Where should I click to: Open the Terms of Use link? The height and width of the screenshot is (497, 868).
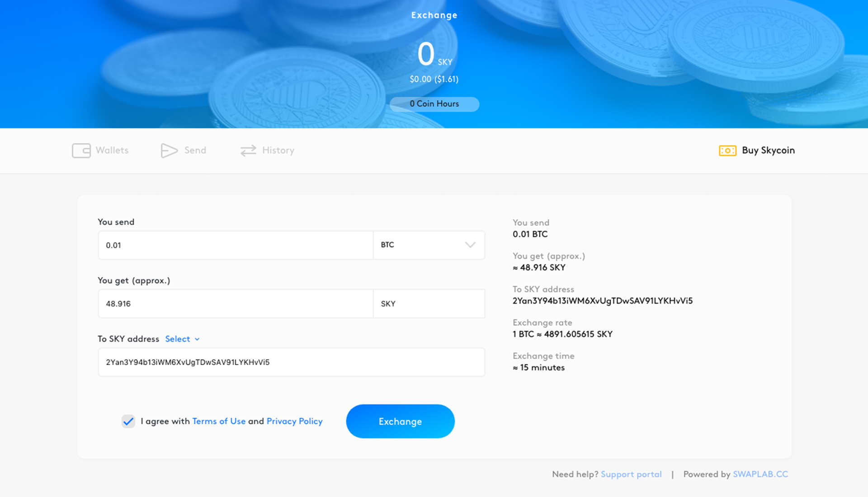[218, 422]
